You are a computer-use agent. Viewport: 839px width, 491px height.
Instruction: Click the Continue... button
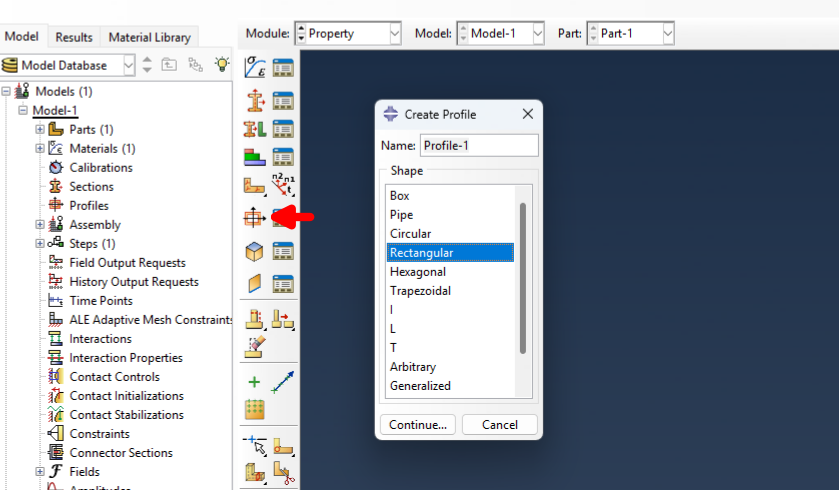click(x=418, y=425)
